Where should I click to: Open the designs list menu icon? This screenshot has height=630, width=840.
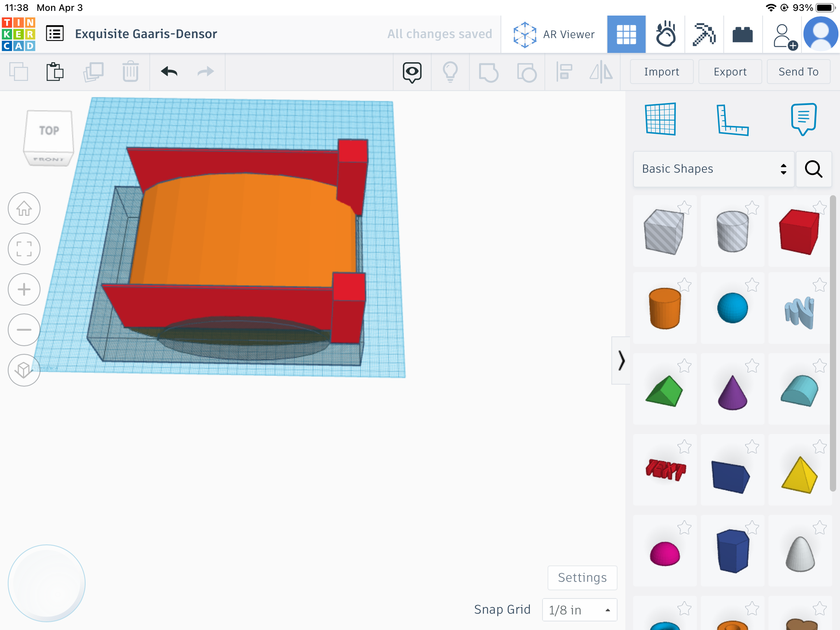click(x=55, y=34)
